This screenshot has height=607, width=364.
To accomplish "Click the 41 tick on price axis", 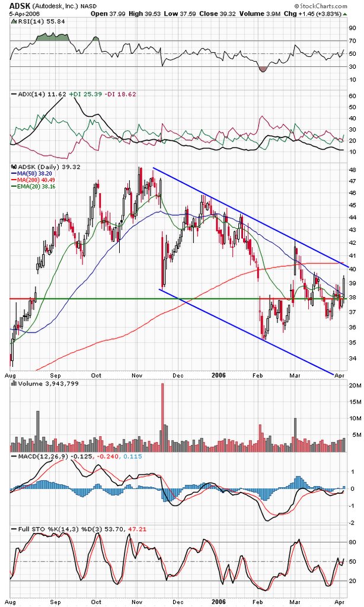I will (x=352, y=255).
